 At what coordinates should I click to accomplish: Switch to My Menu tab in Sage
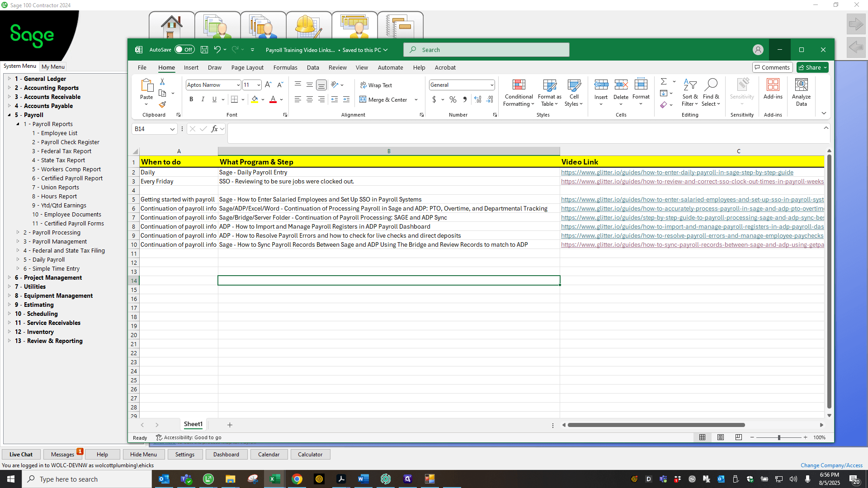click(x=53, y=66)
